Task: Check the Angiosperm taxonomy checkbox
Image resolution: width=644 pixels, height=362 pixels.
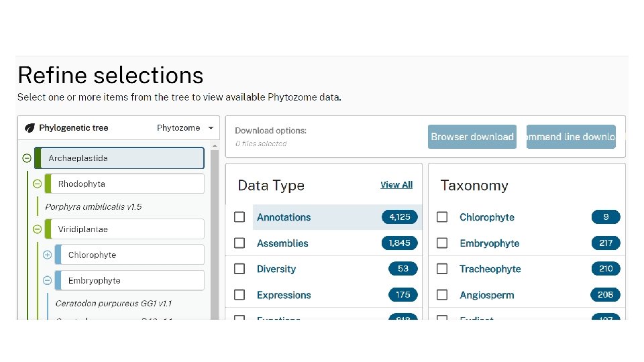Action: 442,295
